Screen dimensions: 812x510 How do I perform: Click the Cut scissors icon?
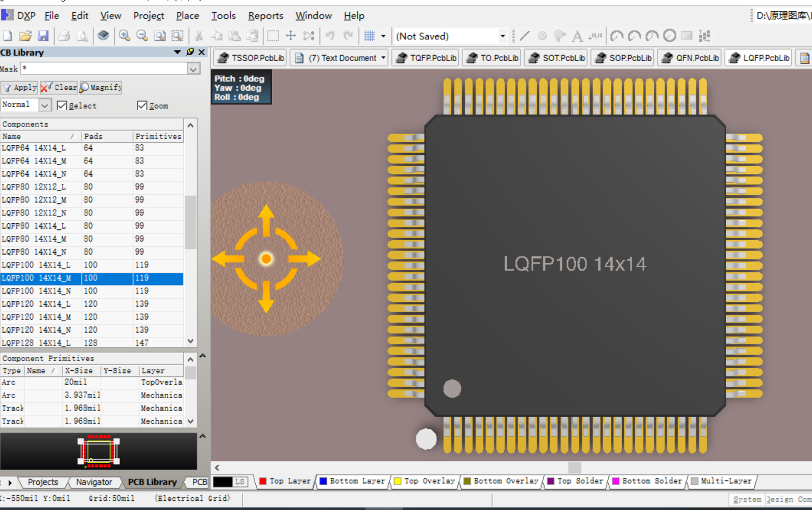(x=199, y=36)
